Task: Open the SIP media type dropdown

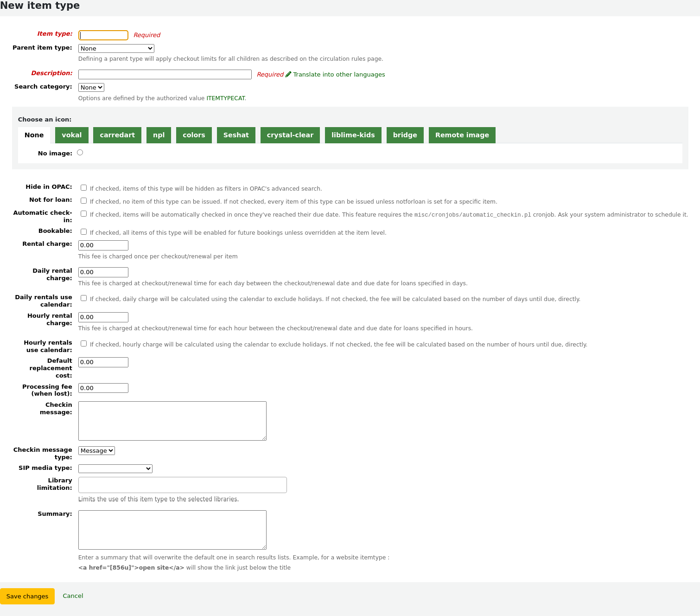Action: coord(115,468)
